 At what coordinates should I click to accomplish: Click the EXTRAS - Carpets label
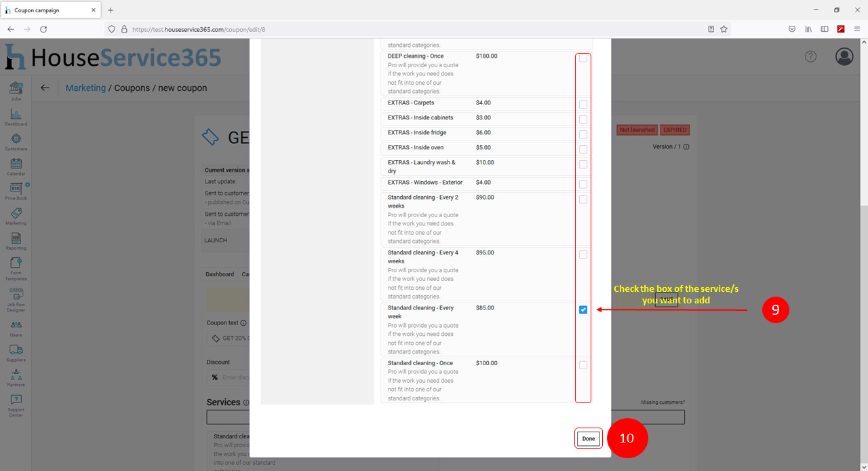(x=411, y=103)
